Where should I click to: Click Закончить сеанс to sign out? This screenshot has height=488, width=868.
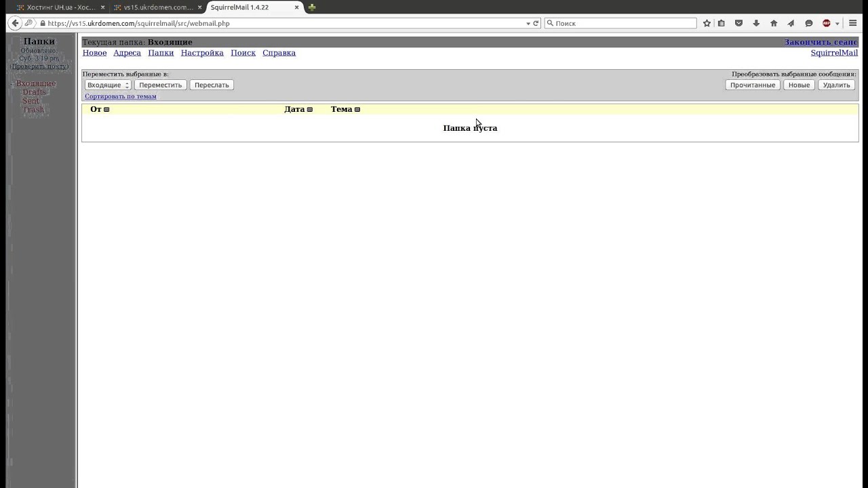point(821,42)
